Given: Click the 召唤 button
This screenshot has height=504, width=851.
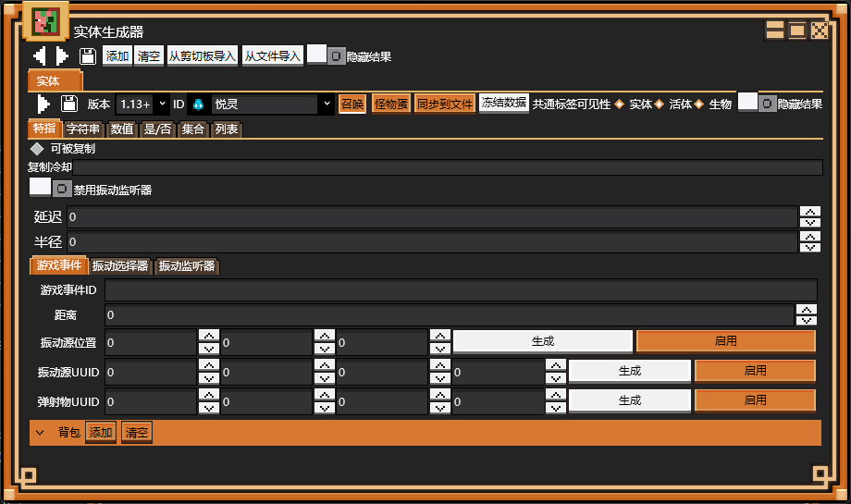Looking at the screenshot, I should click(x=352, y=104).
